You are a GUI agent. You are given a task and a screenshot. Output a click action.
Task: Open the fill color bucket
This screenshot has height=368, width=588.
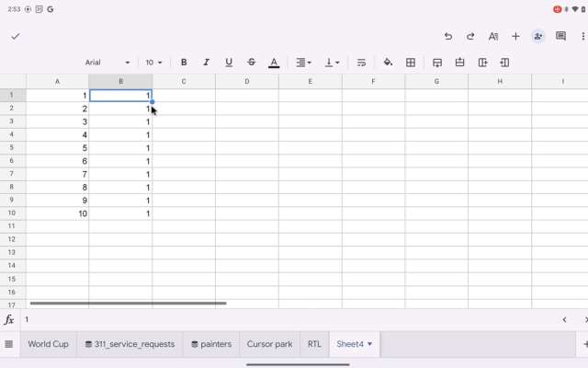388,63
